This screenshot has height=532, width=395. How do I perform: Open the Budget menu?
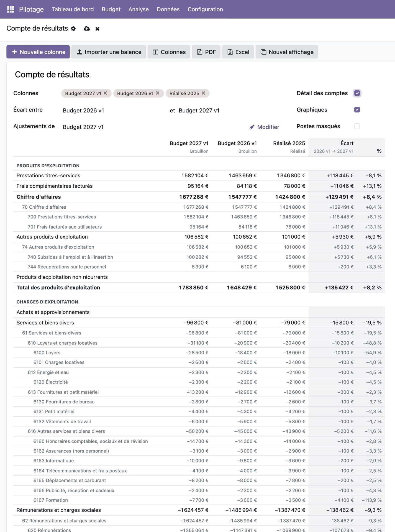pyautogui.click(x=111, y=9)
